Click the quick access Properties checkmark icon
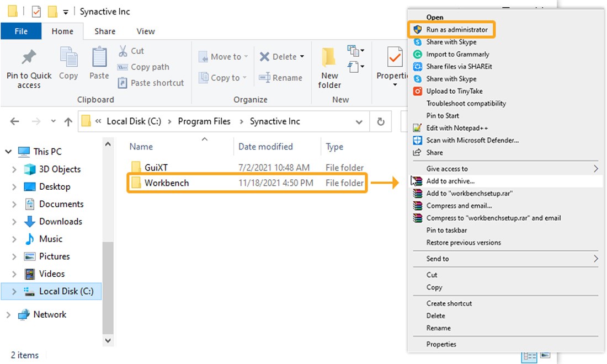Screen dimensions: 607x364 [36, 12]
